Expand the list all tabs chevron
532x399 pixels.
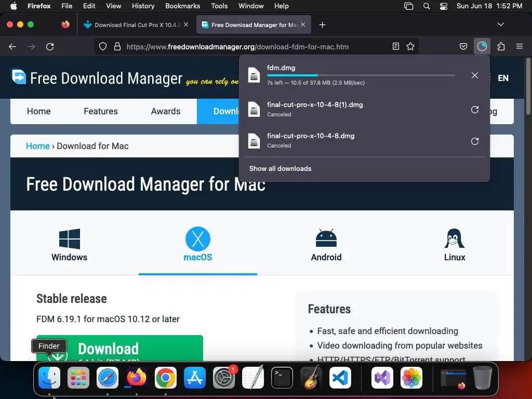pyautogui.click(x=500, y=24)
